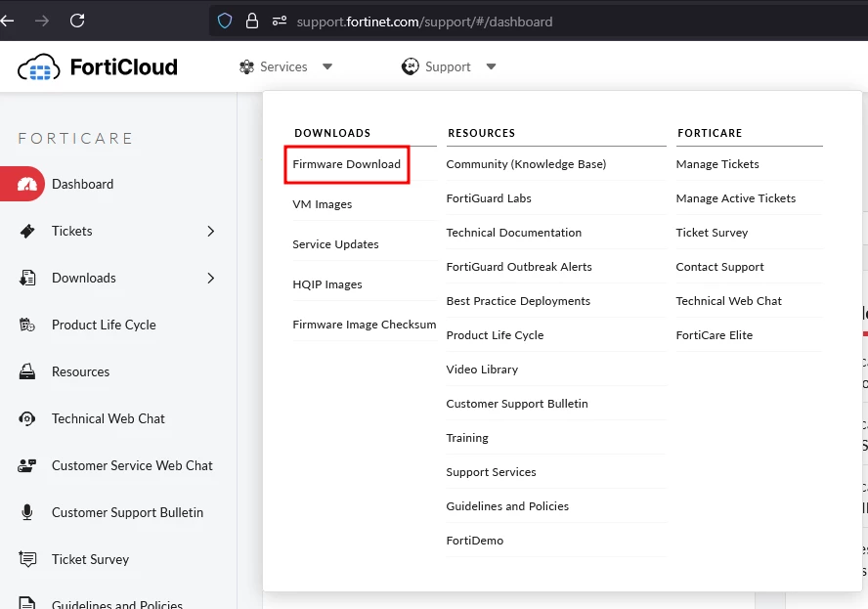Open Firmware Image Checksum link
Screen dimensions: 868x609
(x=365, y=325)
